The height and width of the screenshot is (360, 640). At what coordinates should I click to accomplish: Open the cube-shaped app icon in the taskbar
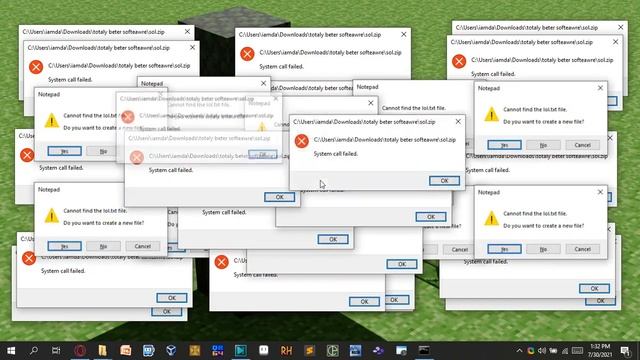point(171,351)
